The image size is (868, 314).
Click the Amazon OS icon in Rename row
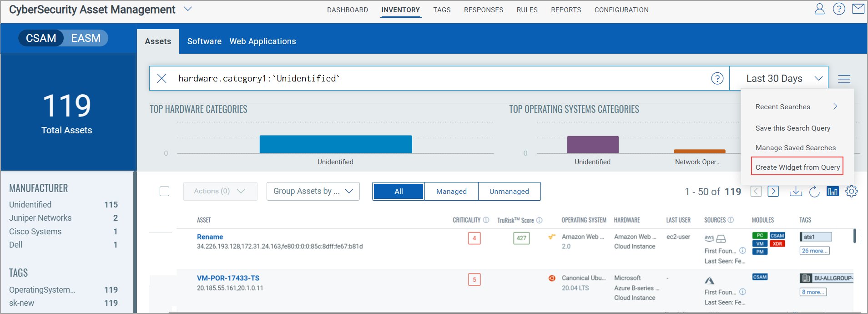[x=552, y=237]
